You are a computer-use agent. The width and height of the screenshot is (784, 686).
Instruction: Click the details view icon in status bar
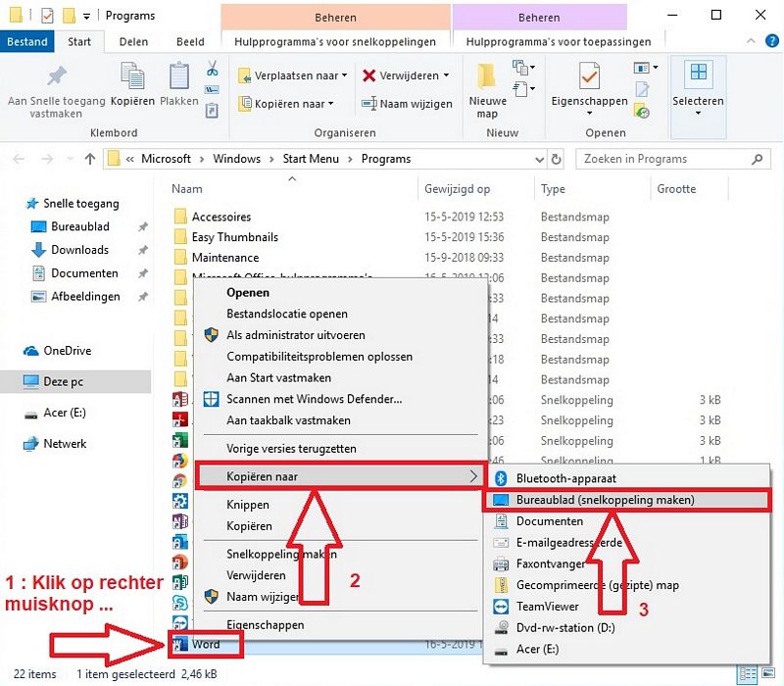[x=748, y=674]
